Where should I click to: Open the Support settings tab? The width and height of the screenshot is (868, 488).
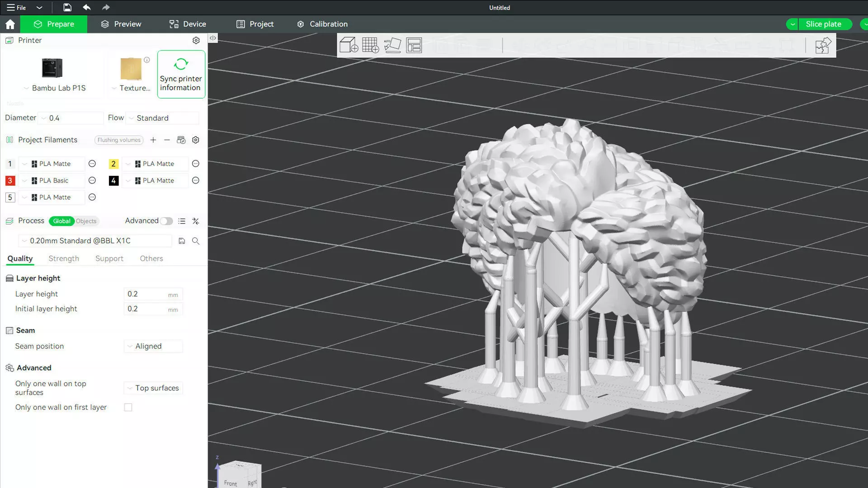point(109,258)
